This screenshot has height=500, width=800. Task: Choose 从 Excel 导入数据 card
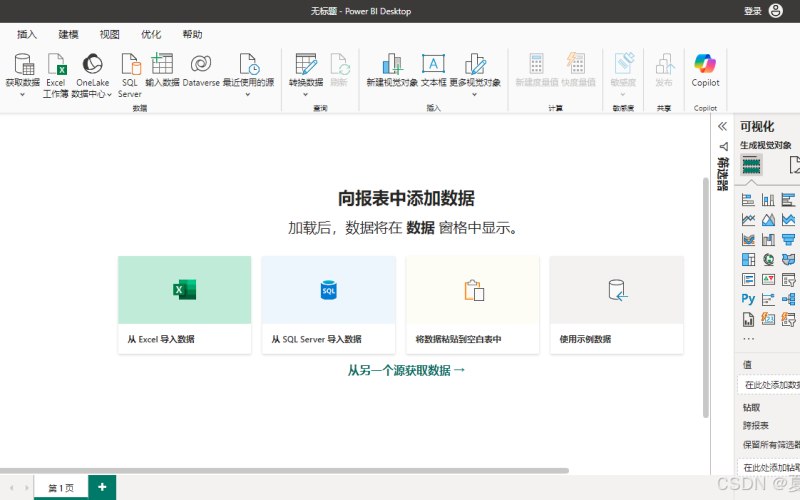tap(184, 305)
